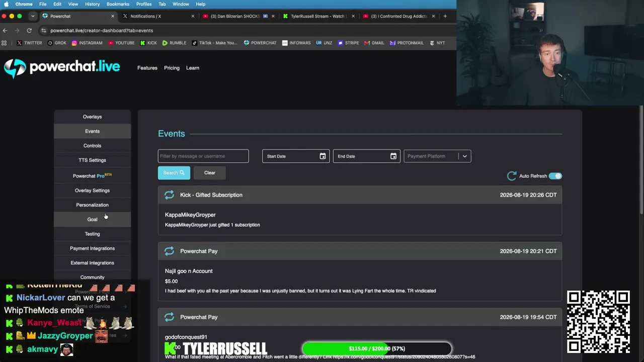Select Goal in the sidebar
The width and height of the screenshot is (644, 362).
tap(92, 220)
